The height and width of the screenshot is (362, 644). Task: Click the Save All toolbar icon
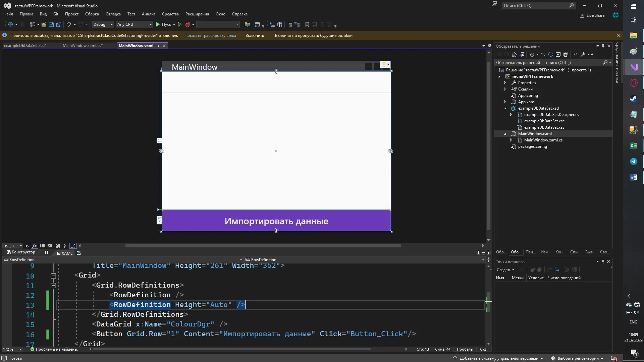pos(59,24)
